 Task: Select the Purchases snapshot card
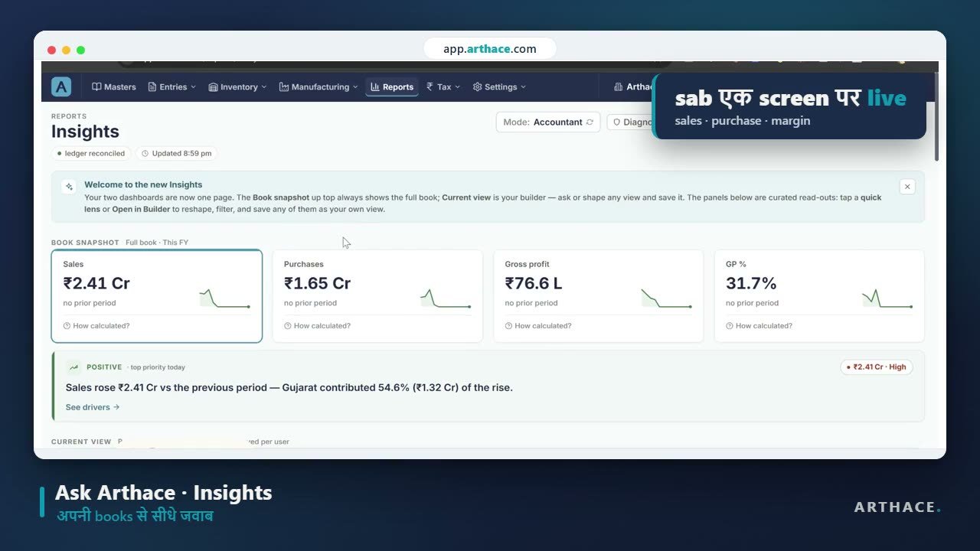coord(377,296)
